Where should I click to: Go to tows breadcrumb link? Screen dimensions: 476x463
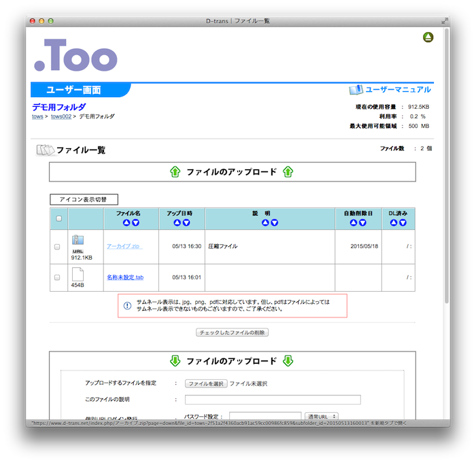(x=37, y=117)
